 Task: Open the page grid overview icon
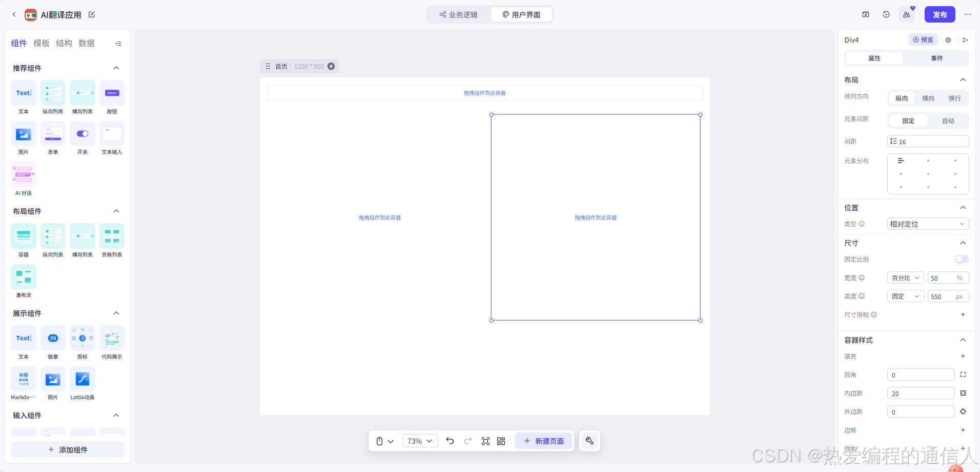(x=501, y=441)
